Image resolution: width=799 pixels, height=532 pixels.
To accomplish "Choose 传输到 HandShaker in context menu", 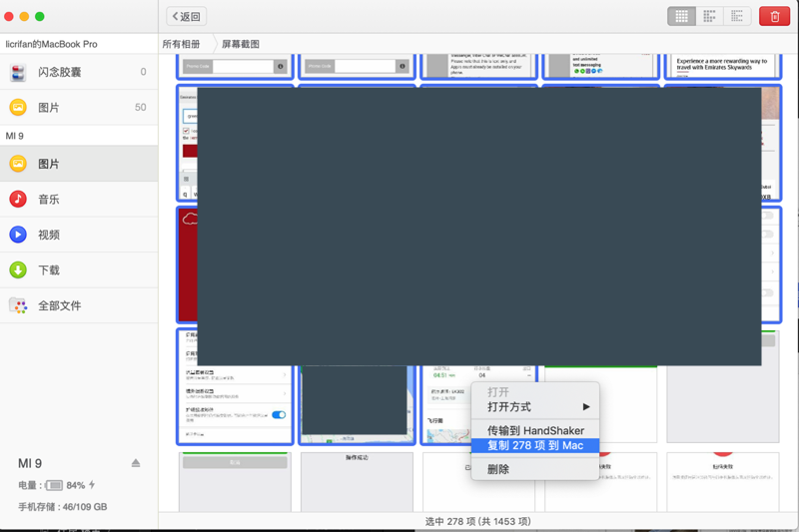I will pyautogui.click(x=535, y=430).
